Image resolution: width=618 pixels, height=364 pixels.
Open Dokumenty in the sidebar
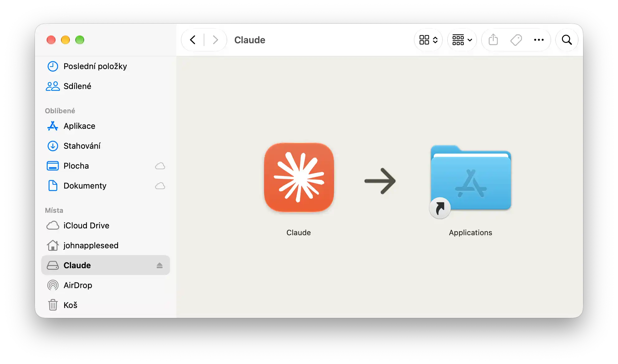coord(106,186)
